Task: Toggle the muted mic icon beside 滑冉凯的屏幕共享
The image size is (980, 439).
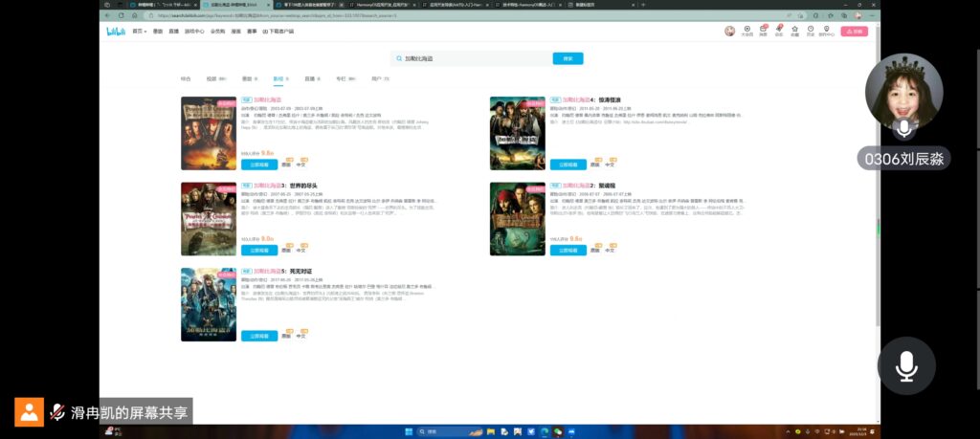Action: click(57, 412)
